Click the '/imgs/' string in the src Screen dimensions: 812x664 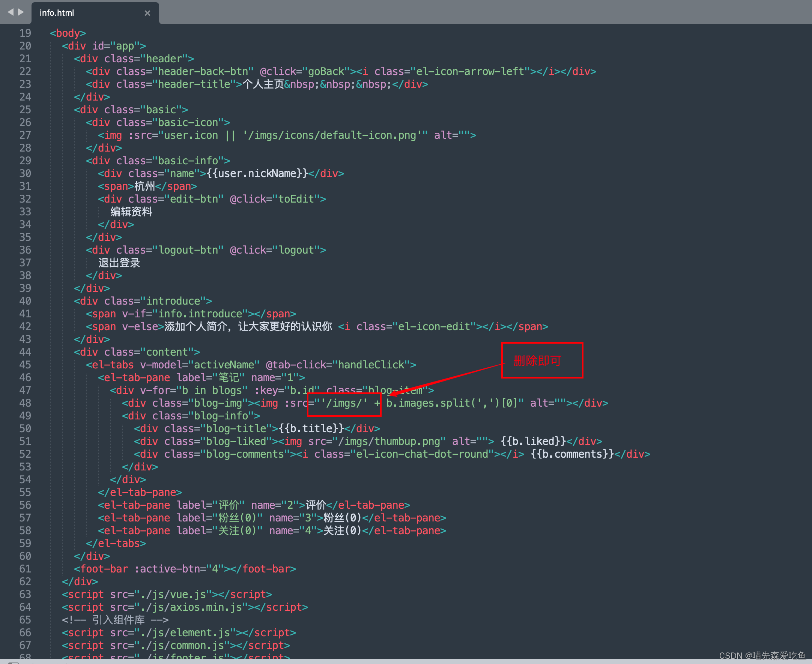point(344,403)
